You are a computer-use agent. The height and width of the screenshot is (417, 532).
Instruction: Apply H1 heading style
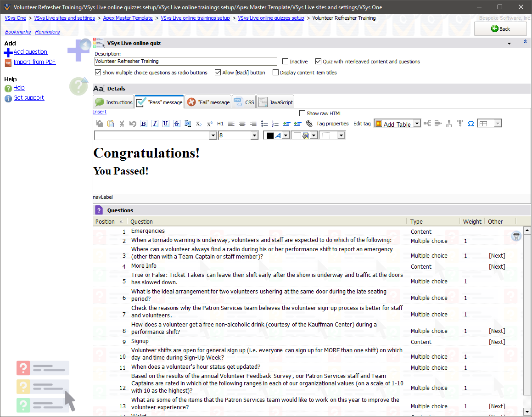click(x=220, y=124)
